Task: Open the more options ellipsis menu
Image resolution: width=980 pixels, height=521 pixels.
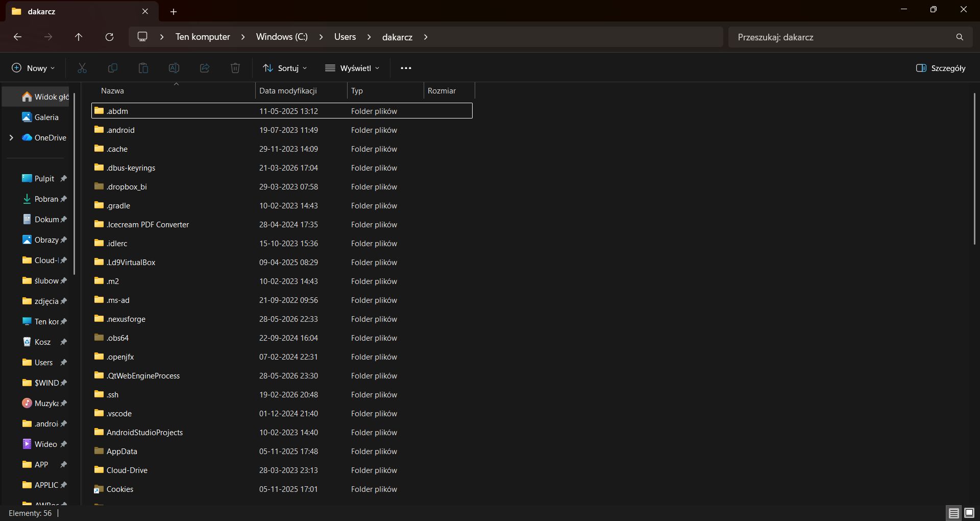Action: (406, 68)
